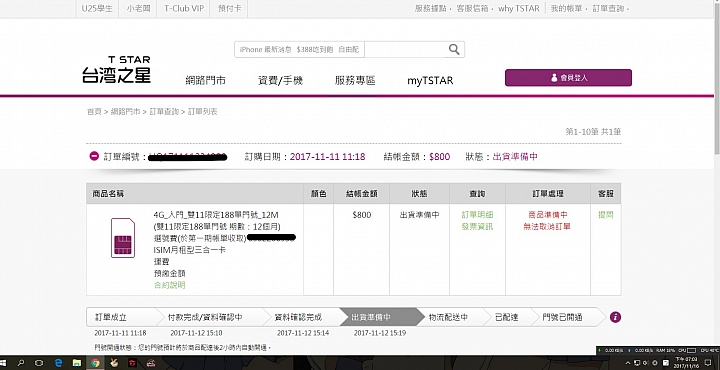Launch Microsoft Edge from the taskbar
The width and height of the screenshot is (720, 370).
point(58,363)
